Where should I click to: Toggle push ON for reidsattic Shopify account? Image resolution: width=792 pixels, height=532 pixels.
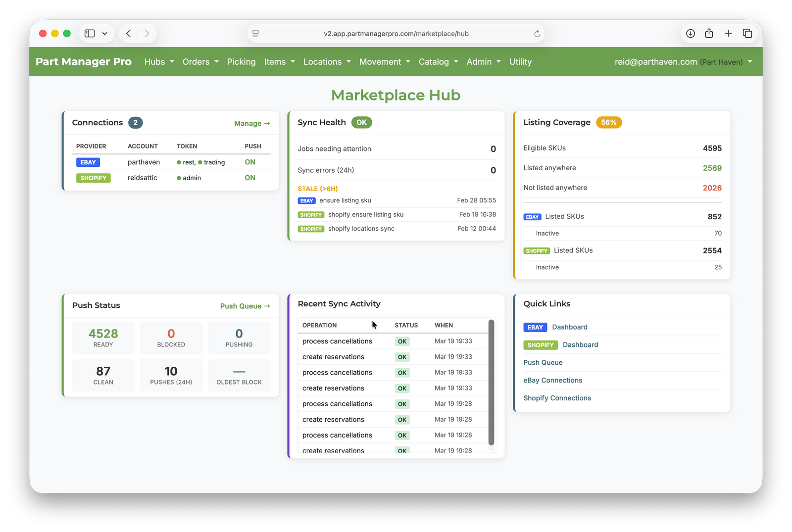click(250, 178)
